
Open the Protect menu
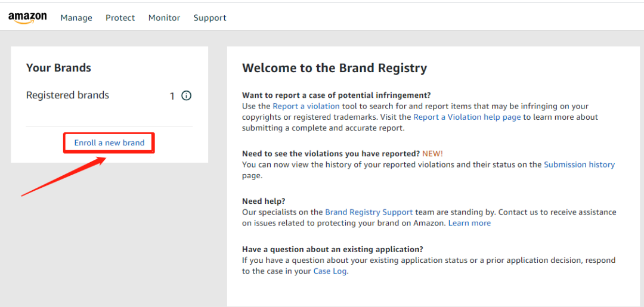pos(120,18)
